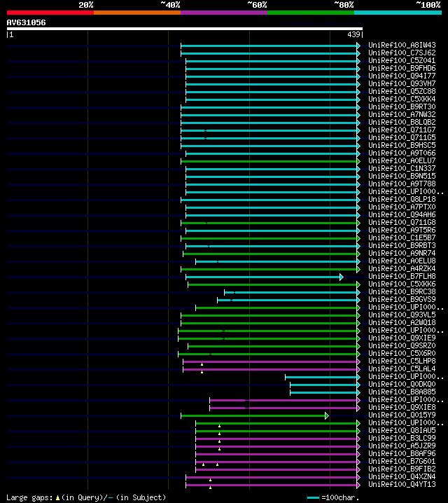Click the UniRef100_B9RC38 label

click(402, 291)
